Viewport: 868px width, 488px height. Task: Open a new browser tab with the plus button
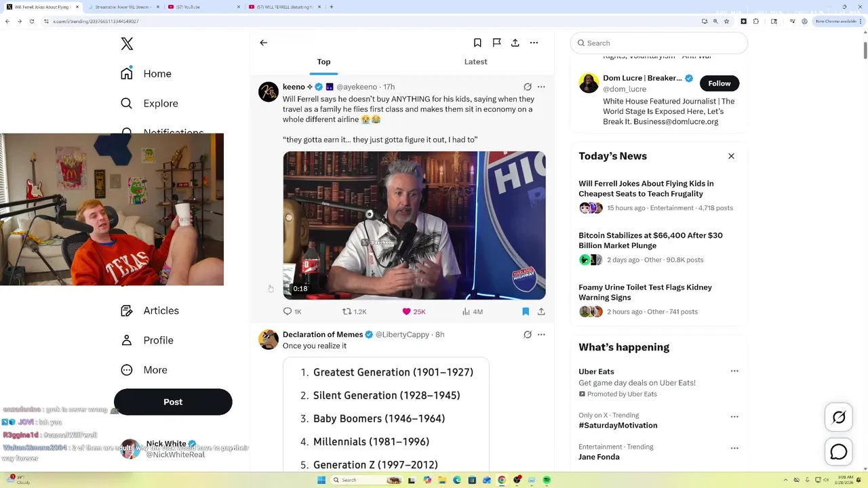331,7
